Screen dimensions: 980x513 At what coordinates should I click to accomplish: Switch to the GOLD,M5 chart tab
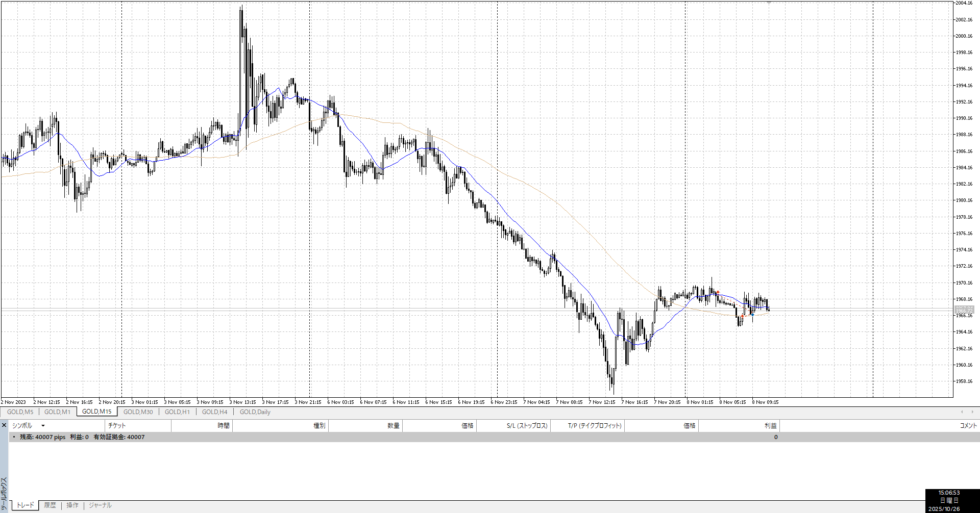pyautogui.click(x=20, y=412)
